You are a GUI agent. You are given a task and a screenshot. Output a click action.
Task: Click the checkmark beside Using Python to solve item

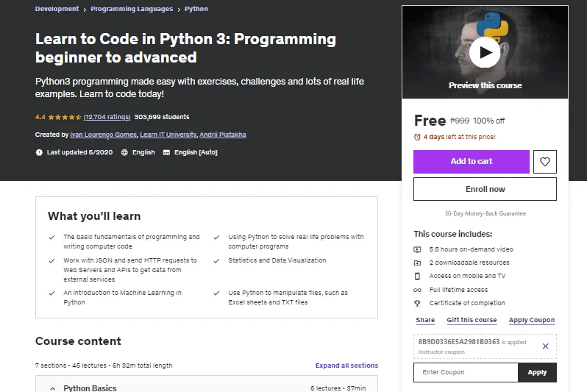coord(216,238)
